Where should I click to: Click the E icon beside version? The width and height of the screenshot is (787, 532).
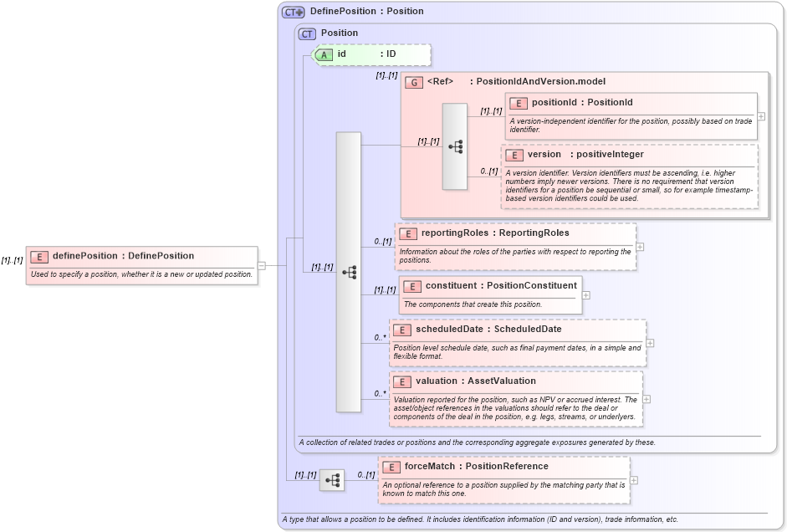516,155
